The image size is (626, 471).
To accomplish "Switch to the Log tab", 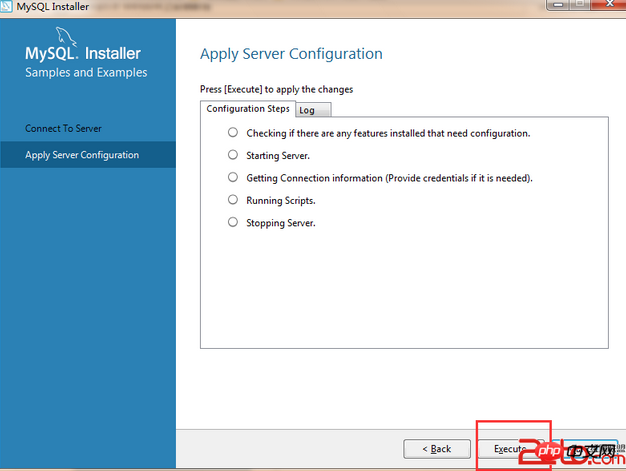I will click(x=313, y=110).
